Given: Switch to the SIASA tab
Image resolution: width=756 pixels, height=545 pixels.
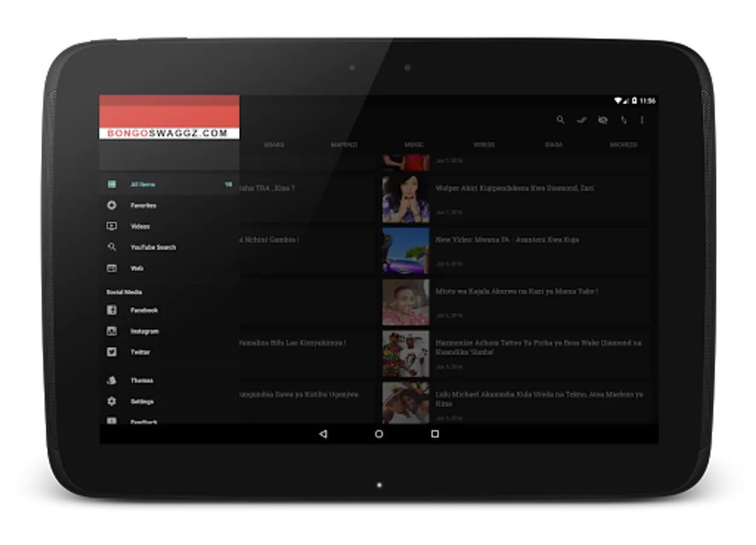Looking at the screenshot, I should coord(553,145).
